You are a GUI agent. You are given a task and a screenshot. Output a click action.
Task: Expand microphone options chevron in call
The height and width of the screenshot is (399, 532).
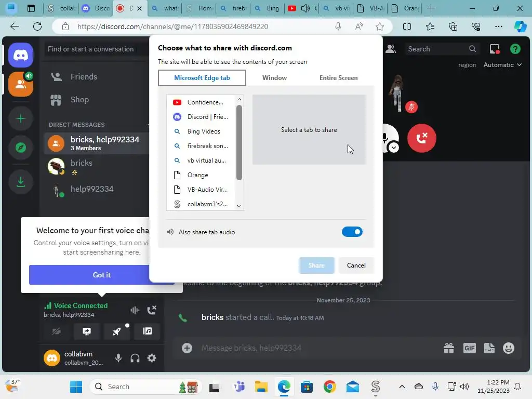(x=394, y=148)
